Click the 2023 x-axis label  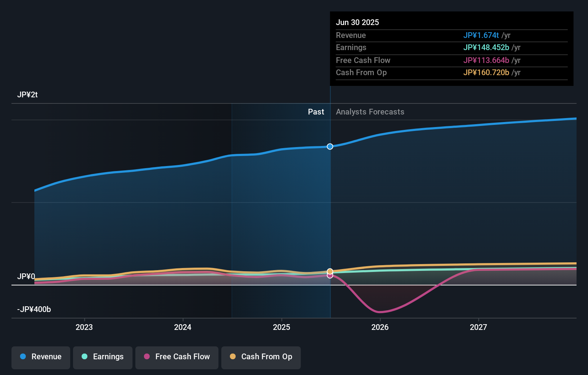point(84,327)
